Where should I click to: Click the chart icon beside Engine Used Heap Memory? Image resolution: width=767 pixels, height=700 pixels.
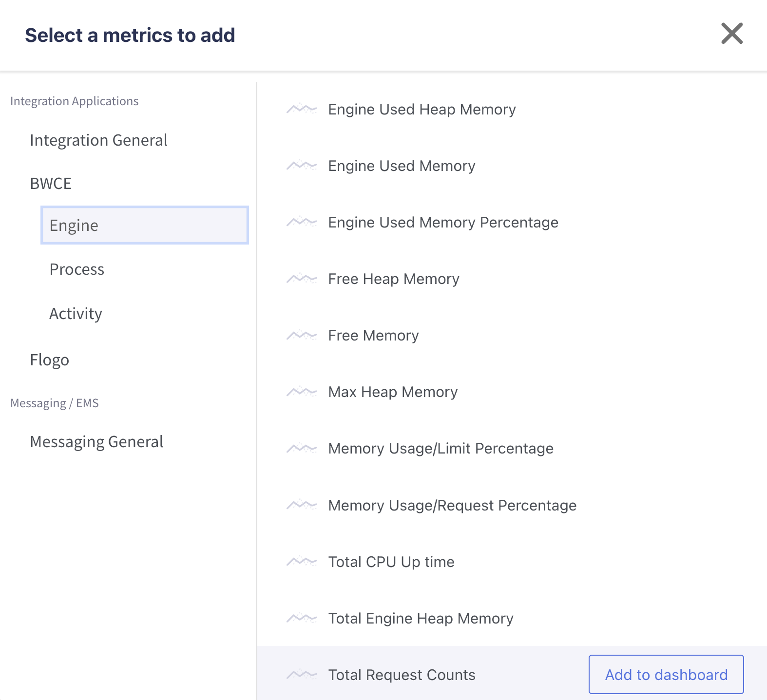coord(302,109)
